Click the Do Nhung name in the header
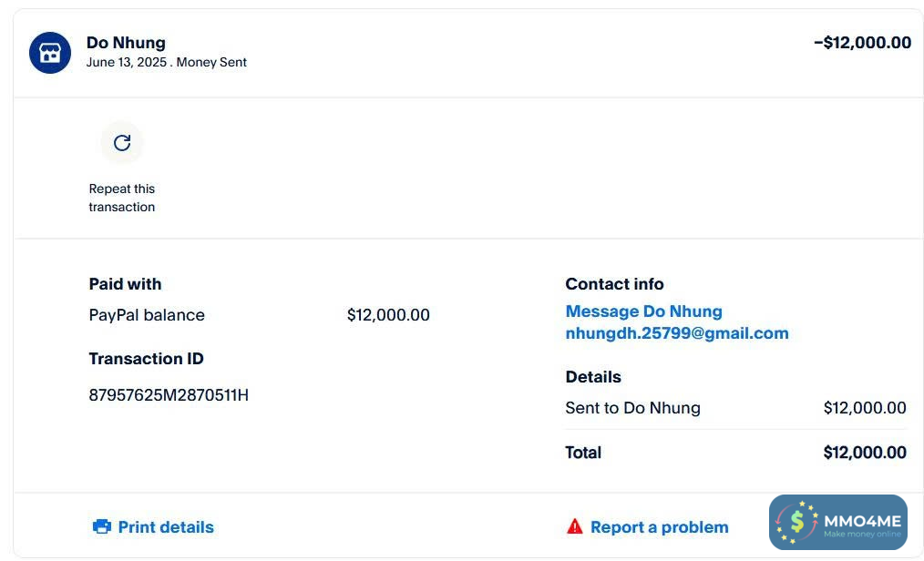The height and width of the screenshot is (561, 924). 126,42
